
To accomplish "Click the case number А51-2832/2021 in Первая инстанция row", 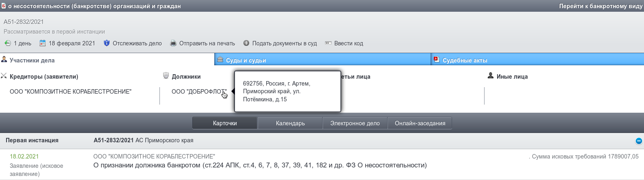I will point(114,140).
